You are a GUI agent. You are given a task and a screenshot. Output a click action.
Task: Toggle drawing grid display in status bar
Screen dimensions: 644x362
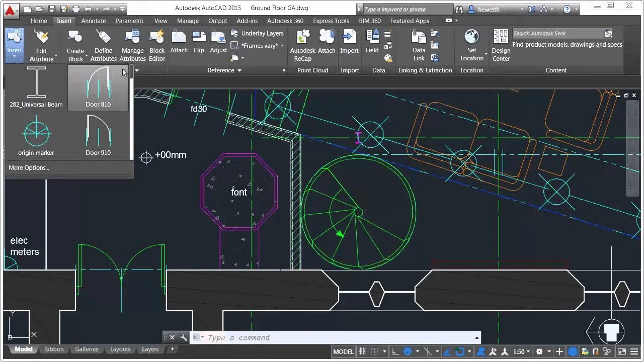click(362, 351)
